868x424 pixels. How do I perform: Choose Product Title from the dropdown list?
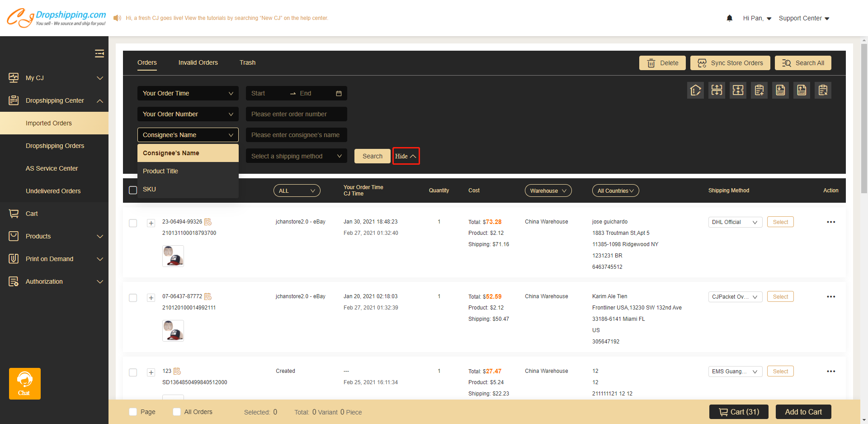click(x=160, y=171)
